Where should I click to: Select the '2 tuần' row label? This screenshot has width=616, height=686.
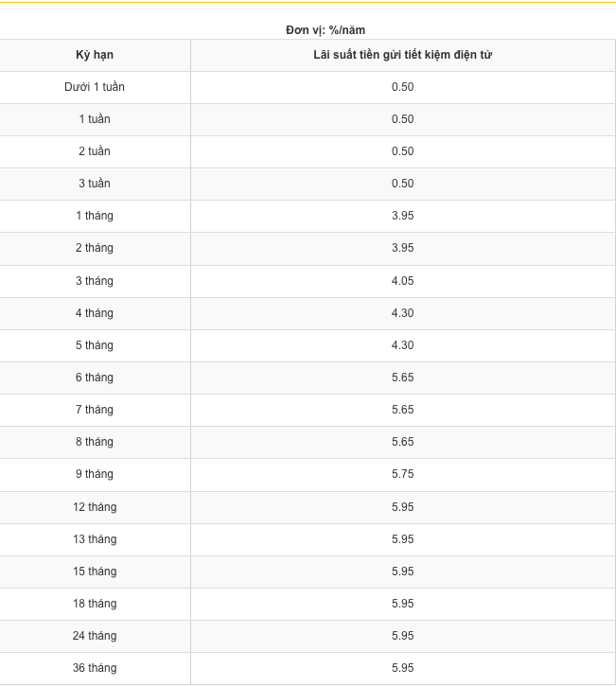click(95, 151)
